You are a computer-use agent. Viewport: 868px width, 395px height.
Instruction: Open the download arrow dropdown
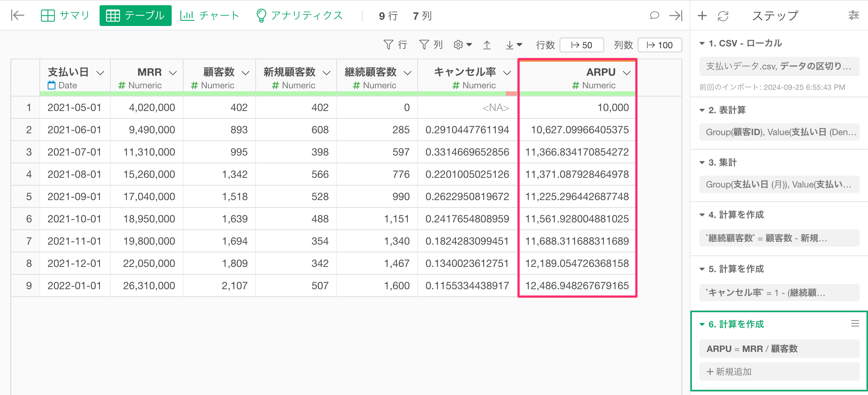click(514, 45)
